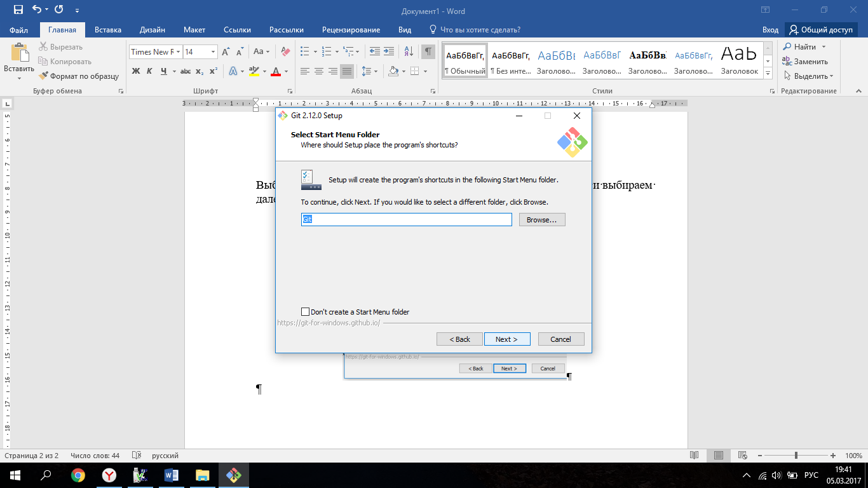Toggle strikethrough (abc) formatting
This screenshot has height=488, width=868.
186,71
